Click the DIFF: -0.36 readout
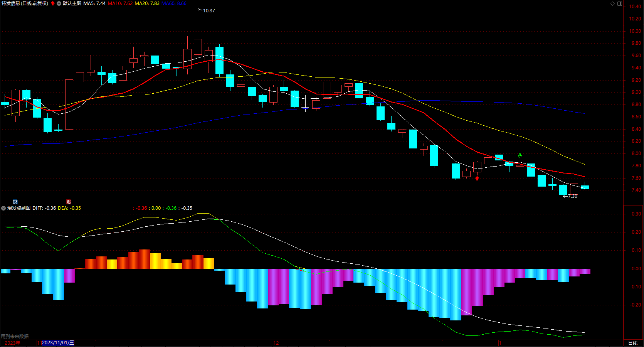 (x=44, y=208)
